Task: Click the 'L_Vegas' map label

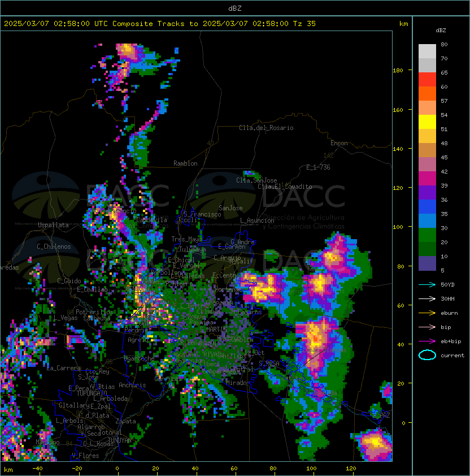Action: pos(66,318)
